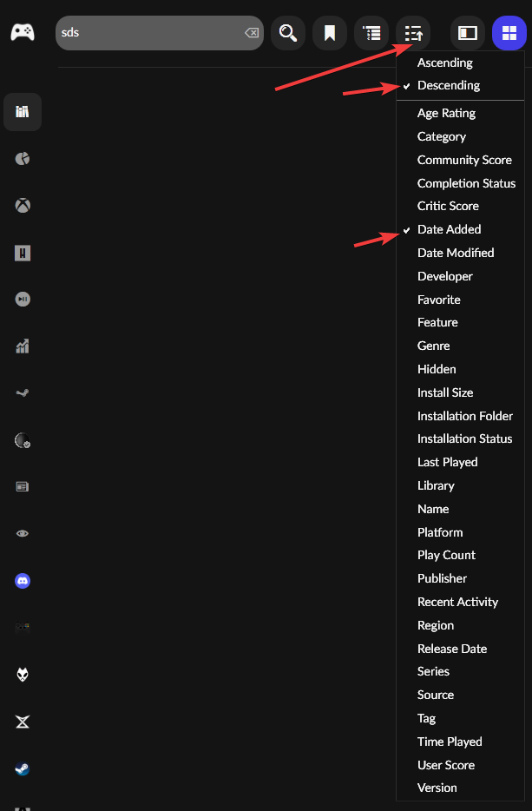This screenshot has width=532, height=811.
Task: Open the Steam sidebar section
Action: [22, 768]
